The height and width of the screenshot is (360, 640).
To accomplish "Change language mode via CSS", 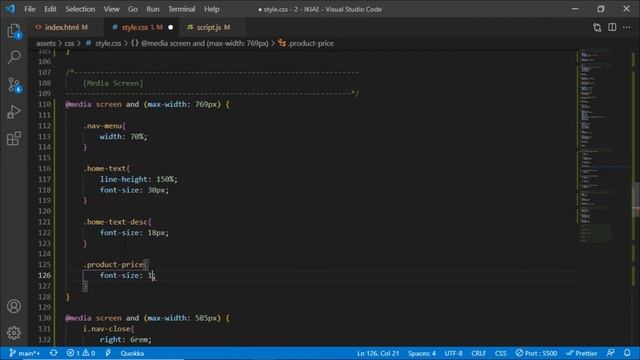I will 500,353.
